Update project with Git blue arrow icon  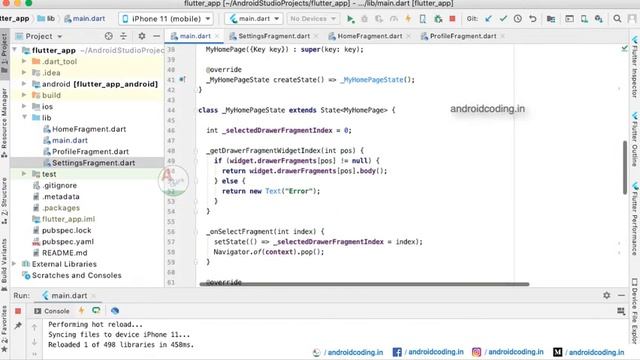pyautogui.click(x=488, y=19)
